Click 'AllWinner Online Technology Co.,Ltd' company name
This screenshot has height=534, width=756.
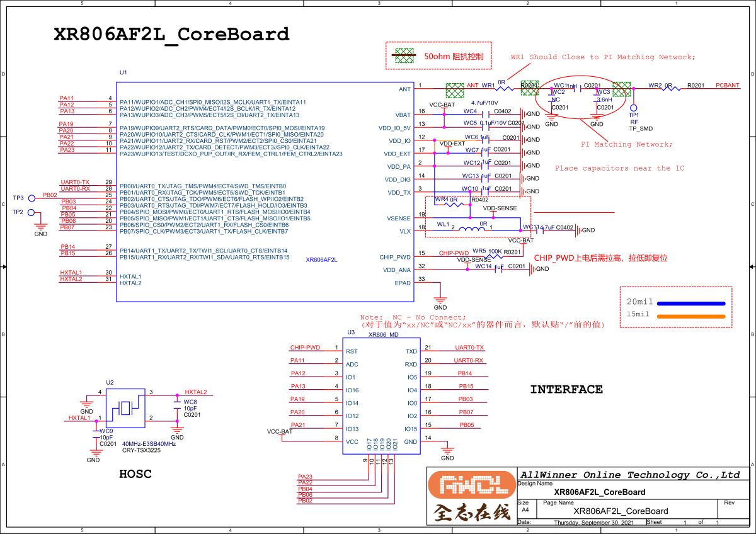coord(630,475)
